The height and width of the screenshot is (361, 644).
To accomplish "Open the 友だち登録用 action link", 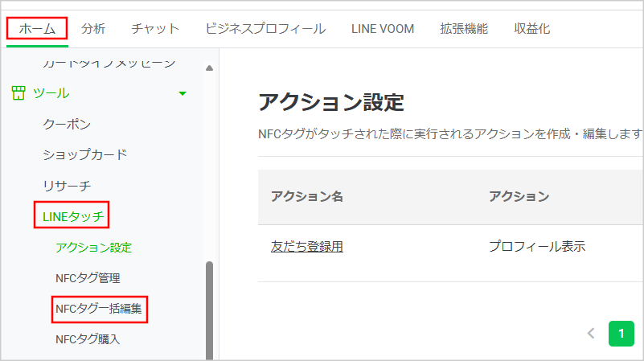I will coord(307,246).
